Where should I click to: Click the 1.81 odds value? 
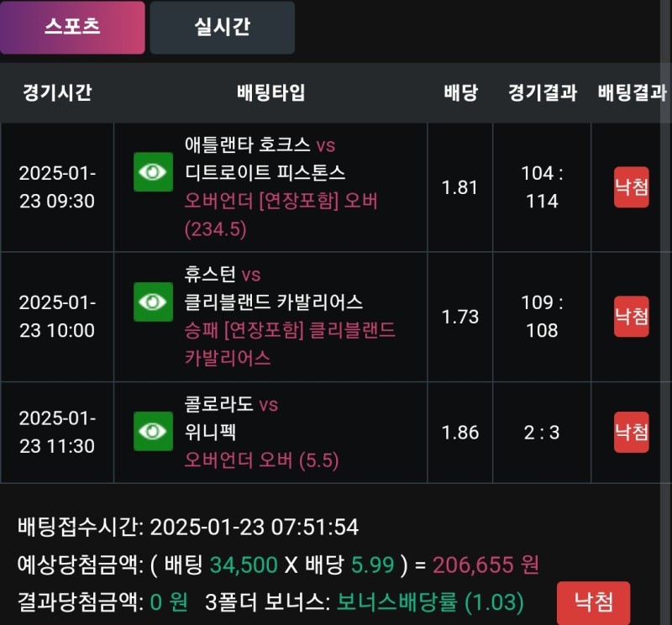coord(460,186)
